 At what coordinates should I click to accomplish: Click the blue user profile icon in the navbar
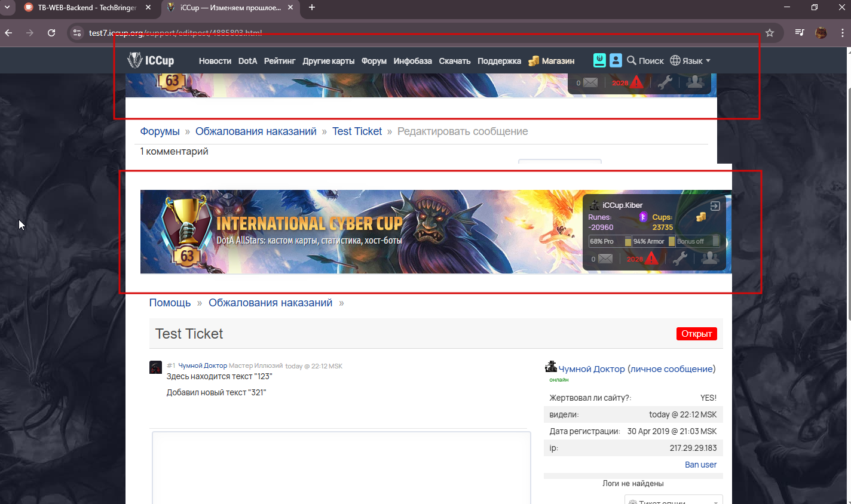pos(616,60)
